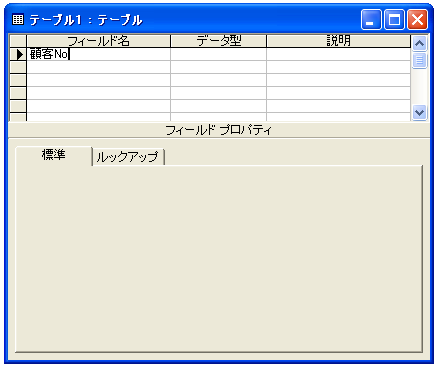438x365 pixels.
Task: Click the scroll up arrow of field grid
Action: tap(419, 43)
